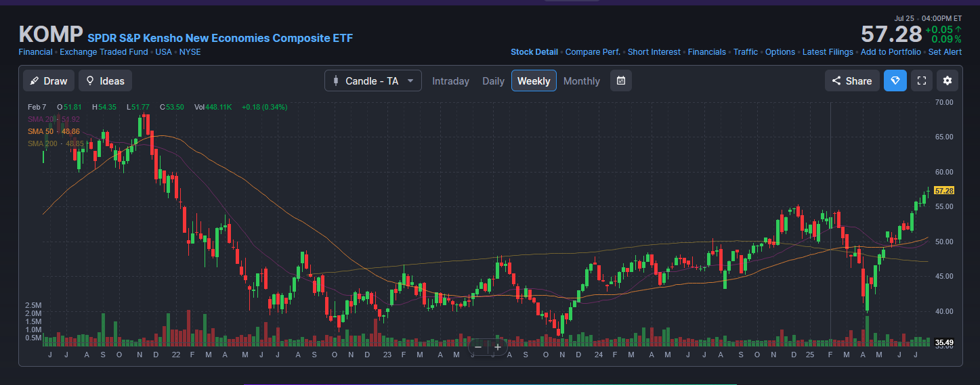Zoom out the chart with the minus button
This screenshot has width=980, height=385.
tap(478, 347)
